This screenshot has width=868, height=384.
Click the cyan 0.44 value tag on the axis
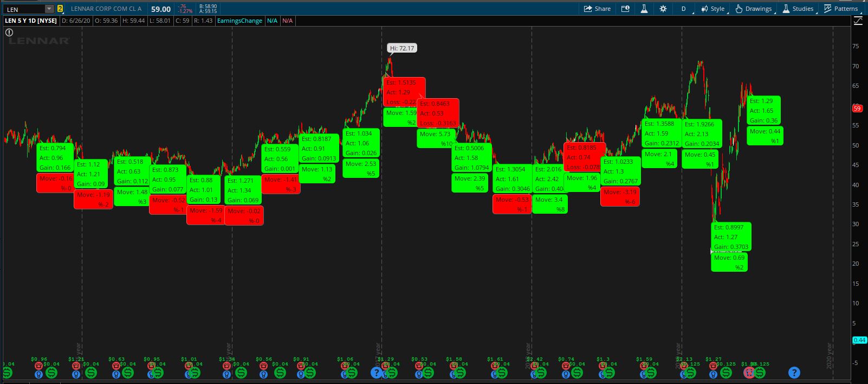click(860, 340)
